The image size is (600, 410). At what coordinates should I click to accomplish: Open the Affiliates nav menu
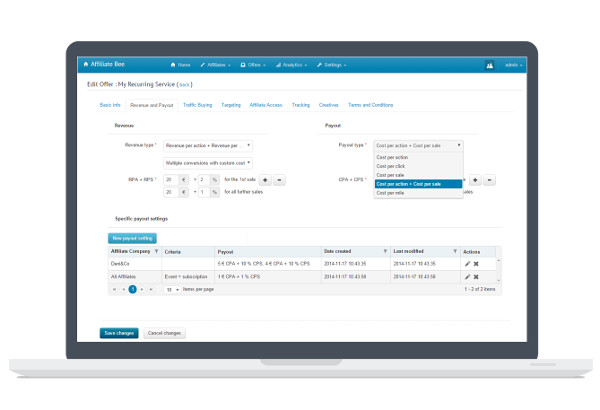(x=215, y=65)
